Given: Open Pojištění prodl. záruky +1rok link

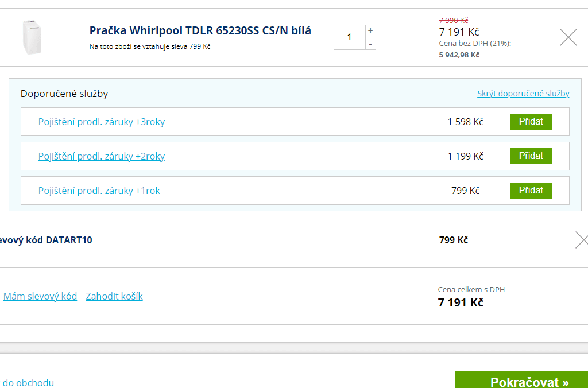Looking at the screenshot, I should click(x=99, y=191).
